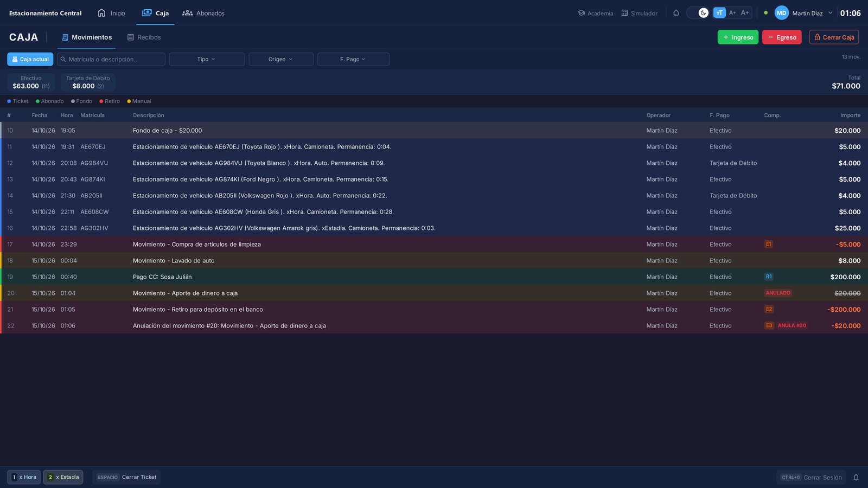Click the ANULADO badge on row 20

pyautogui.click(x=778, y=293)
